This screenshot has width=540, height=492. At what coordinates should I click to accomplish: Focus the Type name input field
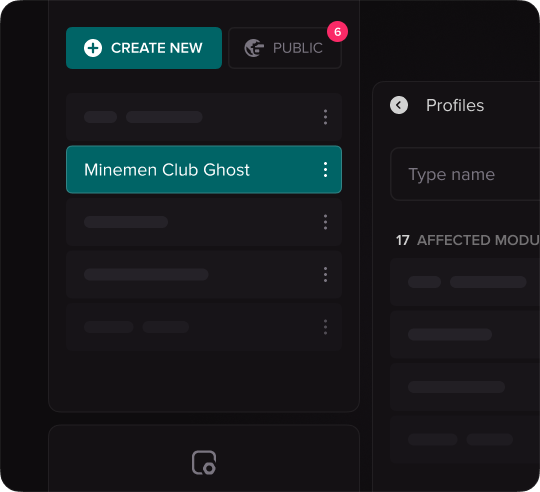(465, 174)
